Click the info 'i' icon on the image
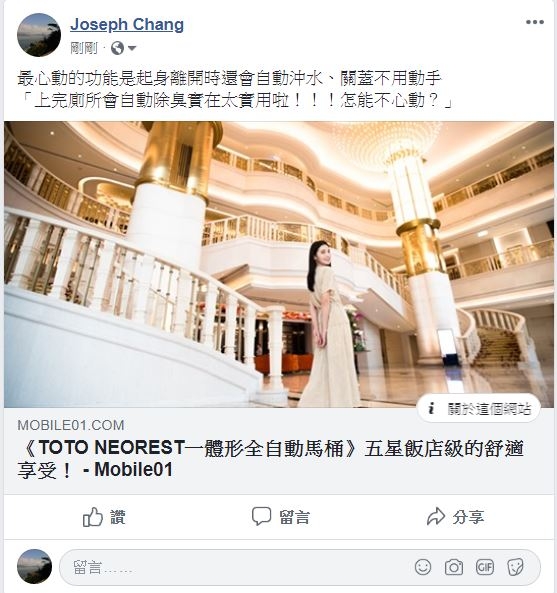 (431, 408)
